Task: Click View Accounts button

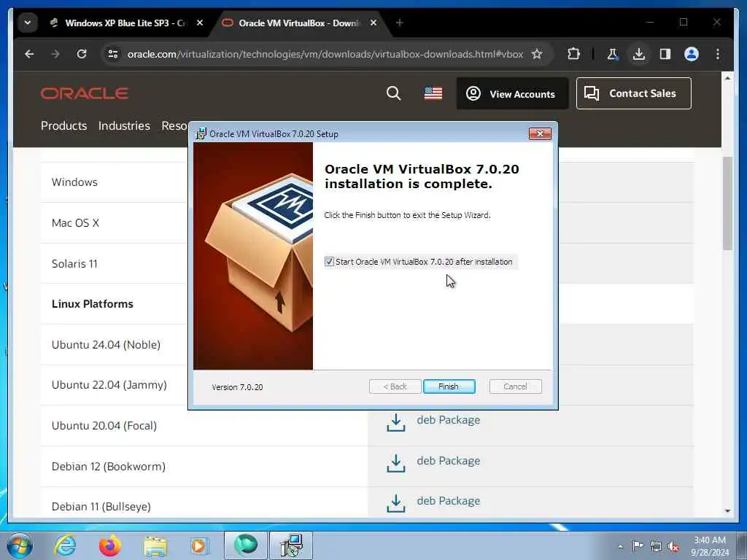Action: [513, 94]
